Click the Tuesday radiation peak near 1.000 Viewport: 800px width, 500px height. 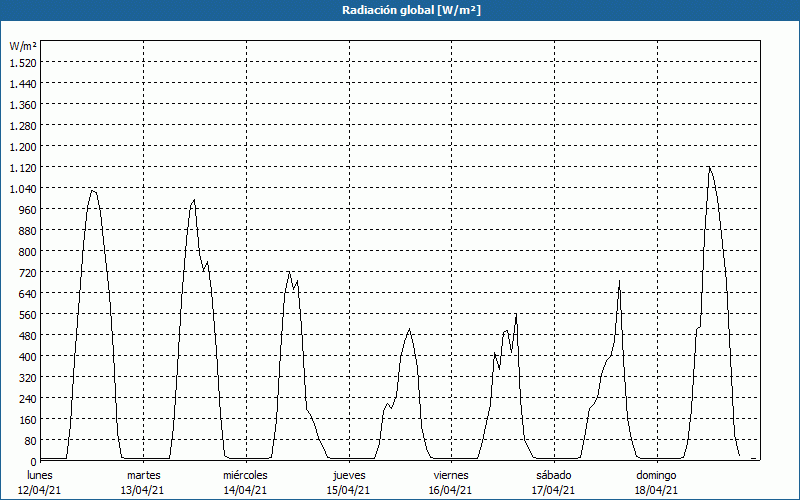point(194,200)
